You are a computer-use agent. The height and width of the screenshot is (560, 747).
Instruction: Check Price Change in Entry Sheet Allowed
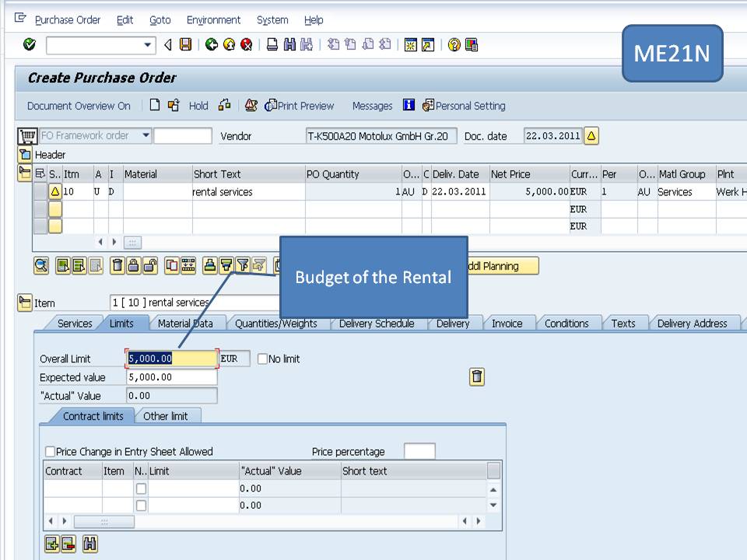click(x=51, y=451)
